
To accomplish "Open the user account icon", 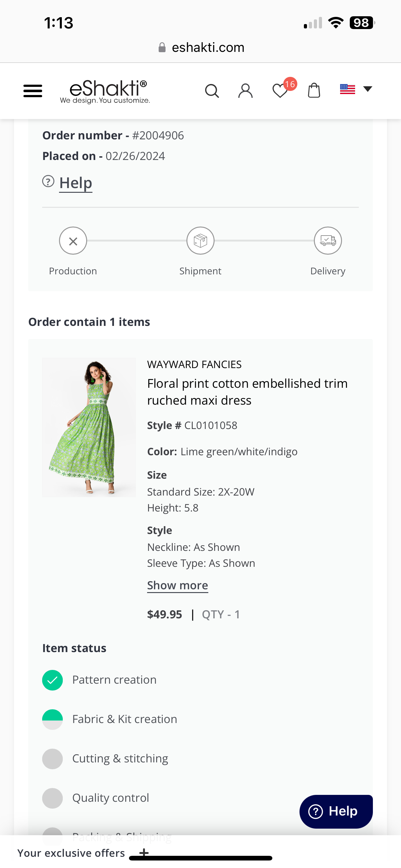I will (245, 91).
